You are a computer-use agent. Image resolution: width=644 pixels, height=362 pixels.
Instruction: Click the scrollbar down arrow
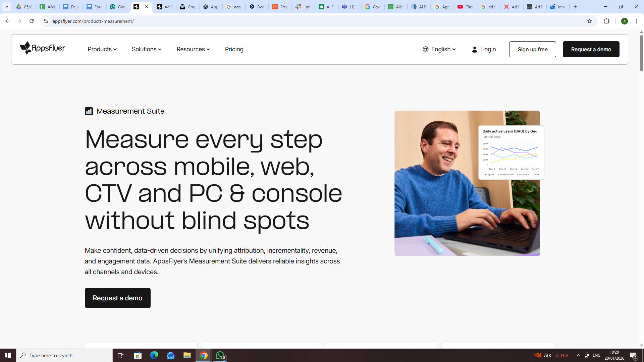coord(641,346)
